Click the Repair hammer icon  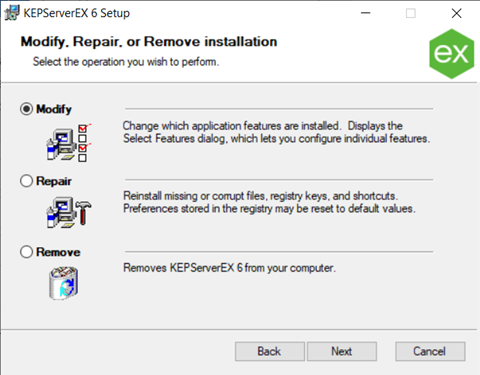pyautogui.click(x=69, y=212)
